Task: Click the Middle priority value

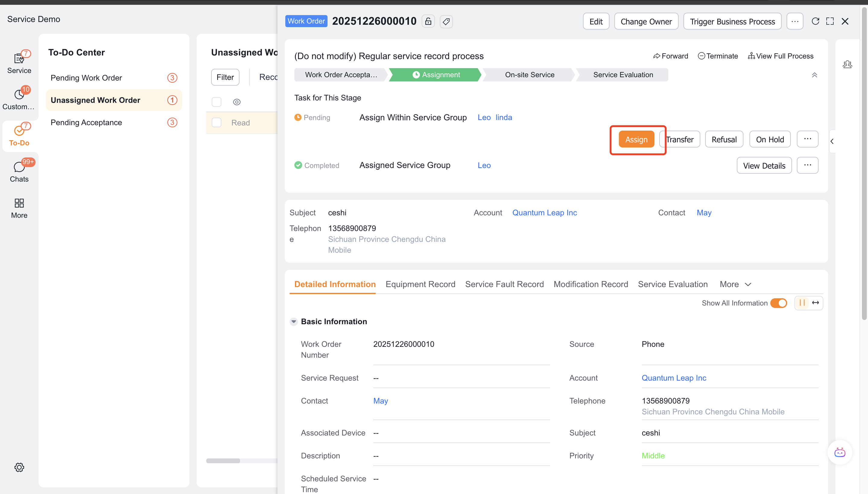Action: pyautogui.click(x=653, y=456)
